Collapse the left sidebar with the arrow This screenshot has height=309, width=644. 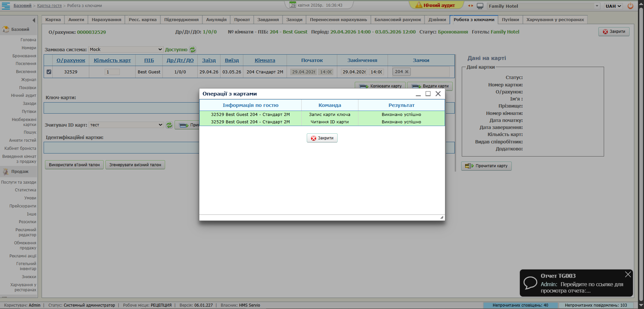[x=34, y=20]
